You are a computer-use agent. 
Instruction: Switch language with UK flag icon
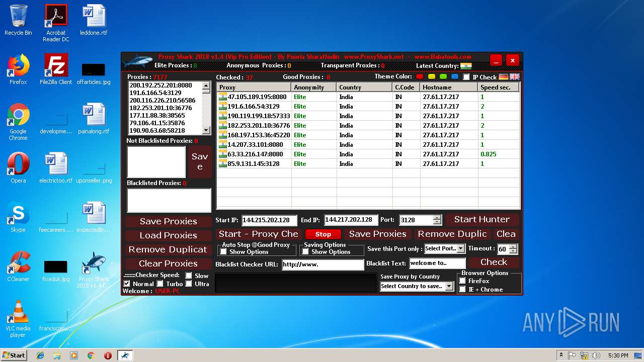514,77
